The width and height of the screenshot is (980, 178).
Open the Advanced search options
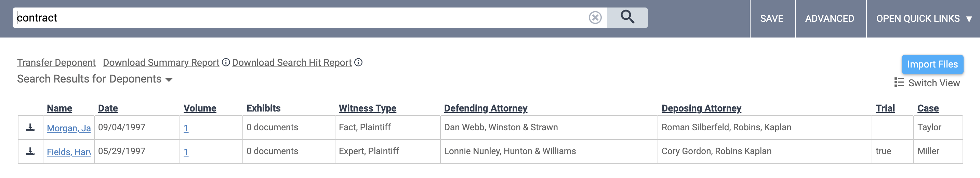coord(829,19)
